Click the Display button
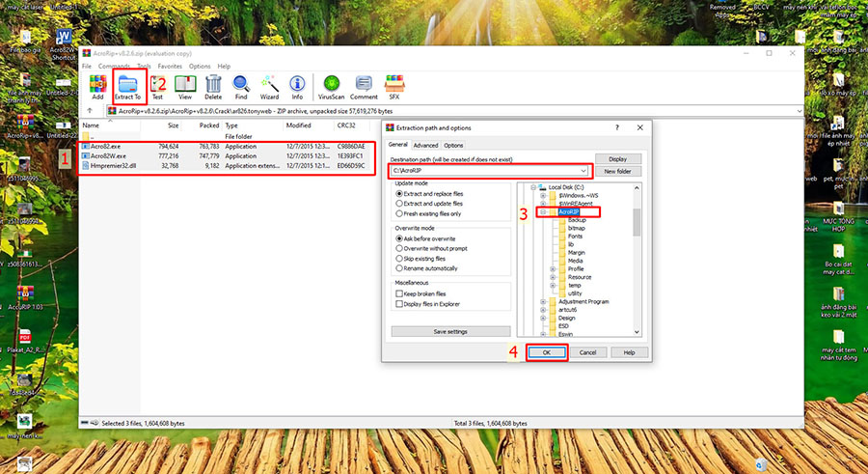 coord(618,159)
